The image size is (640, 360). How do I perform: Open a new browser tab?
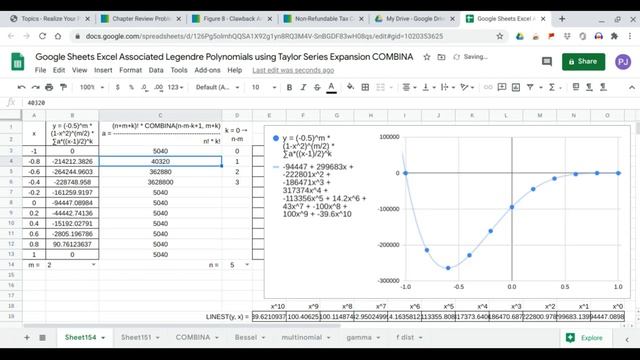(562, 19)
